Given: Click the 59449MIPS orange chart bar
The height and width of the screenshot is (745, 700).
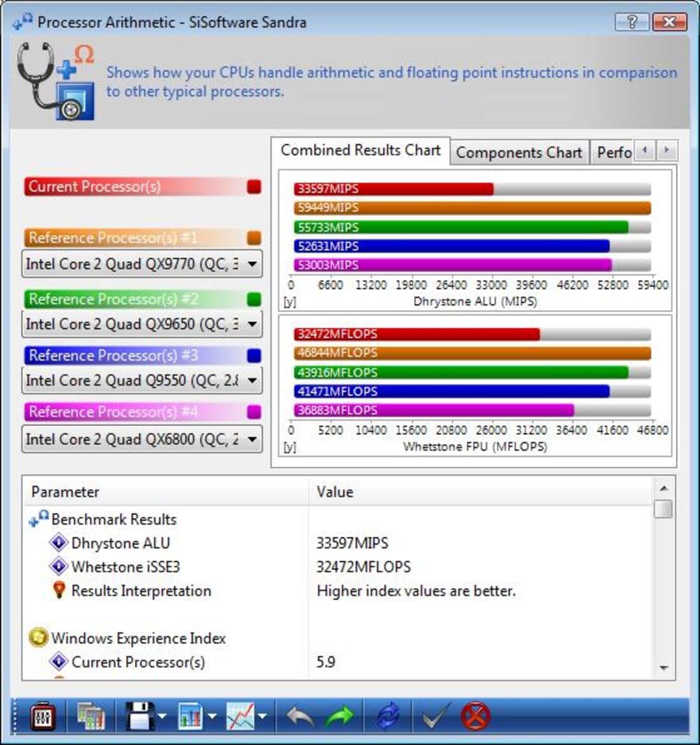Looking at the screenshot, I should pos(473,208).
